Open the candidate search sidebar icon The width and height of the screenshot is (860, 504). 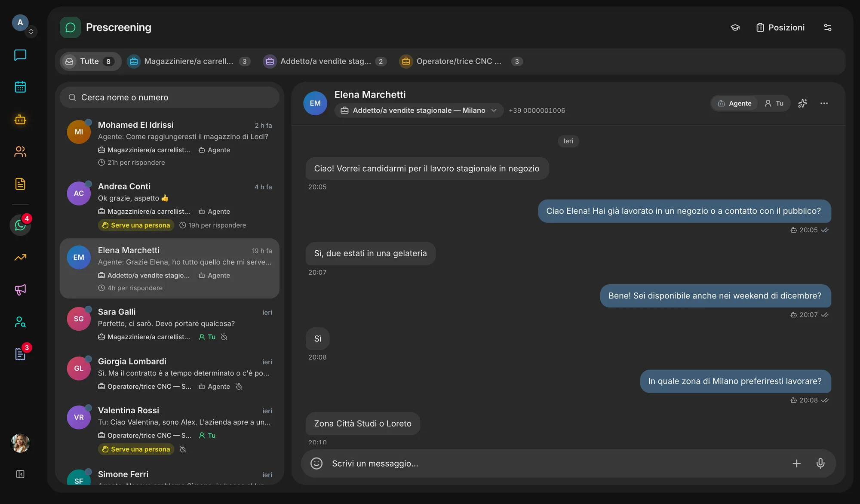pyautogui.click(x=20, y=322)
